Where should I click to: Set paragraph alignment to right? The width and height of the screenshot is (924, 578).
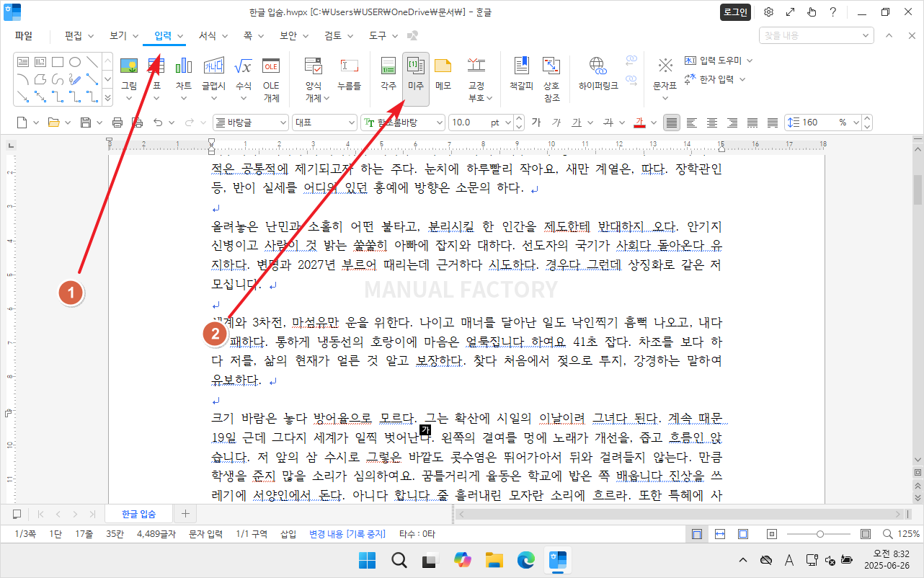(732, 123)
